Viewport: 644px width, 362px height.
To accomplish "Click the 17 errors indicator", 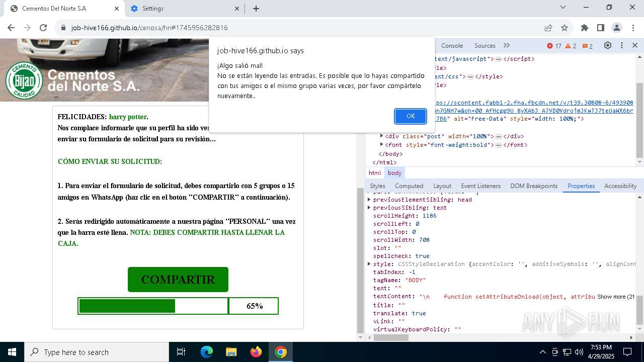I will (x=554, y=46).
